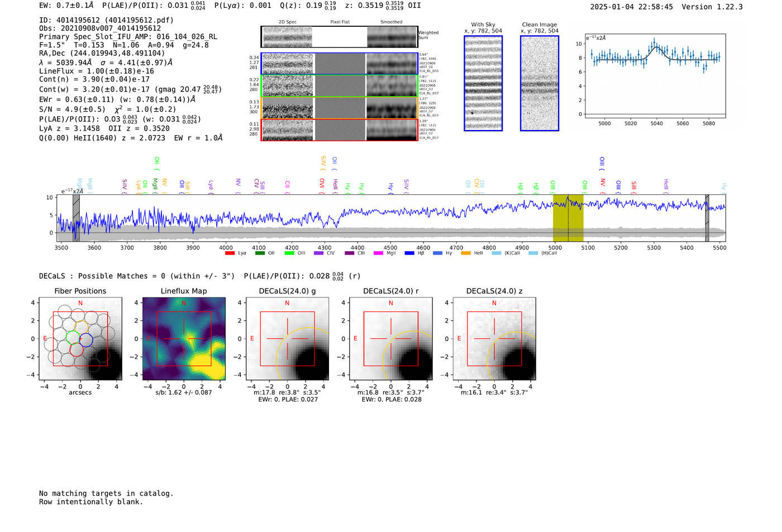Screen dimensions: 782x532
Task: Select the 'Cont(w) = 3.20(±0.01)e-17' line
Action: pos(130,89)
